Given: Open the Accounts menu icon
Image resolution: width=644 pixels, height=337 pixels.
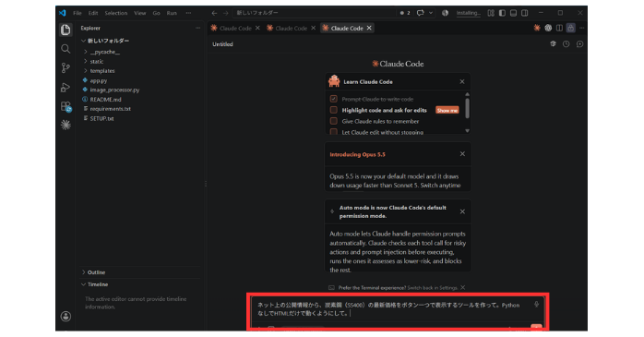Looking at the screenshot, I should (66, 316).
